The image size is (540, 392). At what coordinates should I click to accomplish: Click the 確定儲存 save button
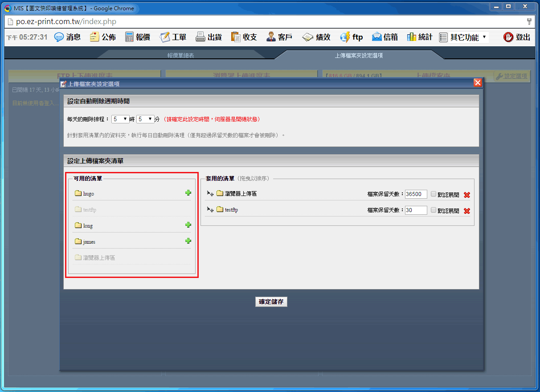[x=271, y=302]
